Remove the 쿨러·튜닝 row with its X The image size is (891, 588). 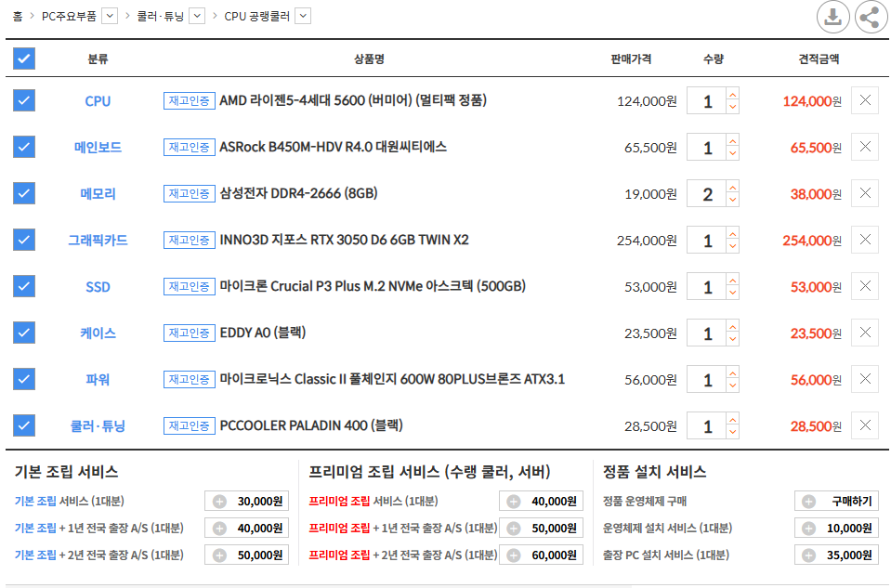click(x=865, y=425)
